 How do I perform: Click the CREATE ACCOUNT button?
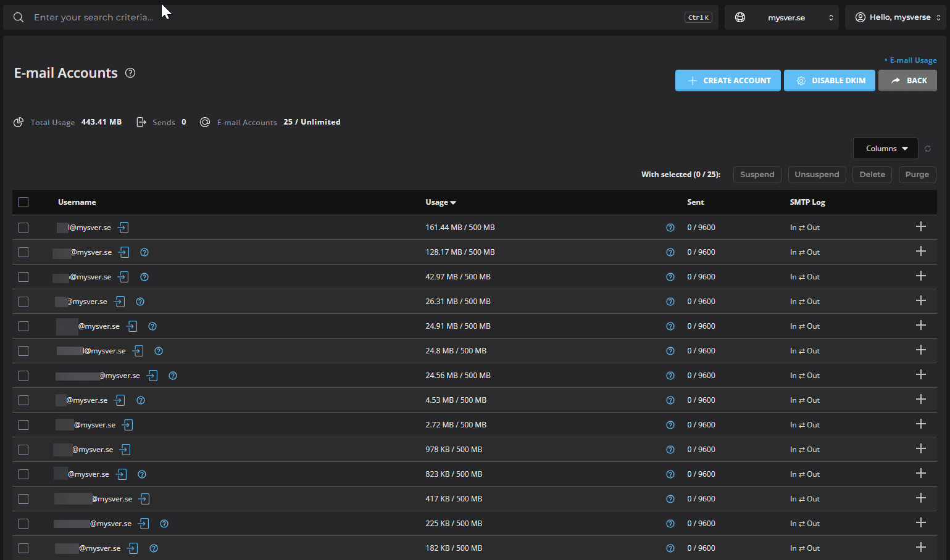[x=728, y=80]
